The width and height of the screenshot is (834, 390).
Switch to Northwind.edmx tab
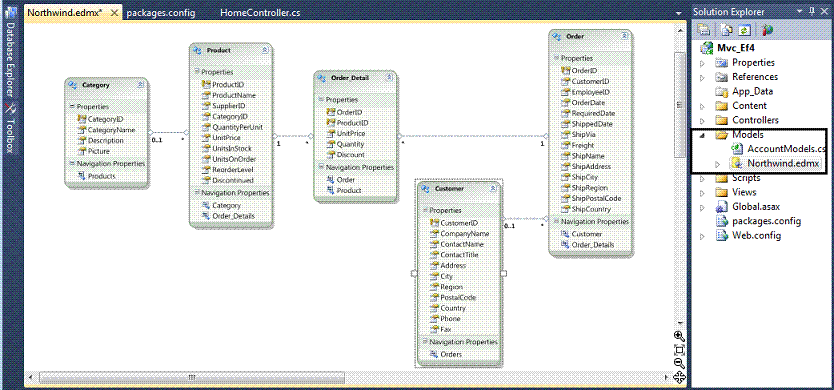[65, 12]
